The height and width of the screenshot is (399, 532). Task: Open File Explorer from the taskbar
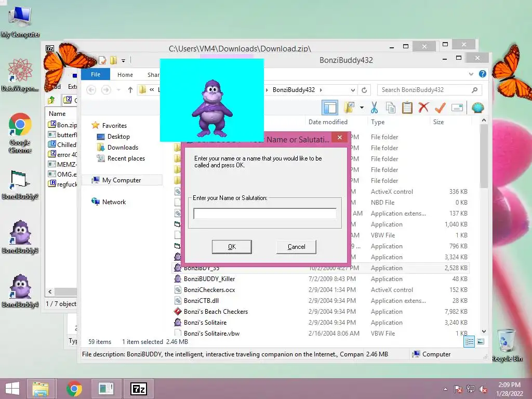41,389
